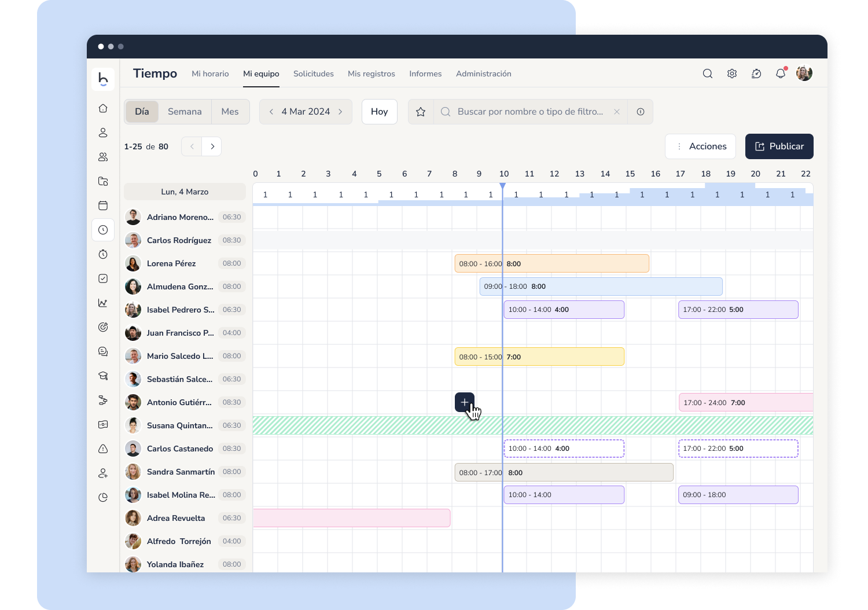Image resolution: width=868 pixels, height=610 pixels.
Task: Select the Día view toggle
Action: point(142,112)
